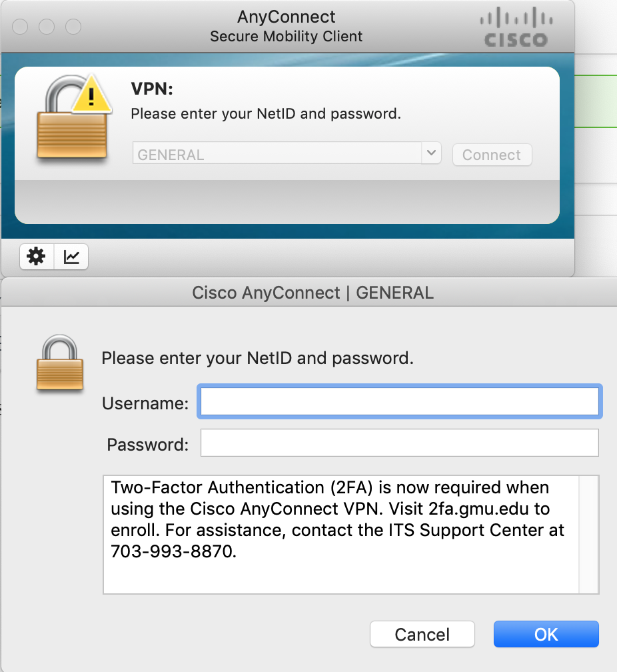Focus the Username input field

[400, 402]
